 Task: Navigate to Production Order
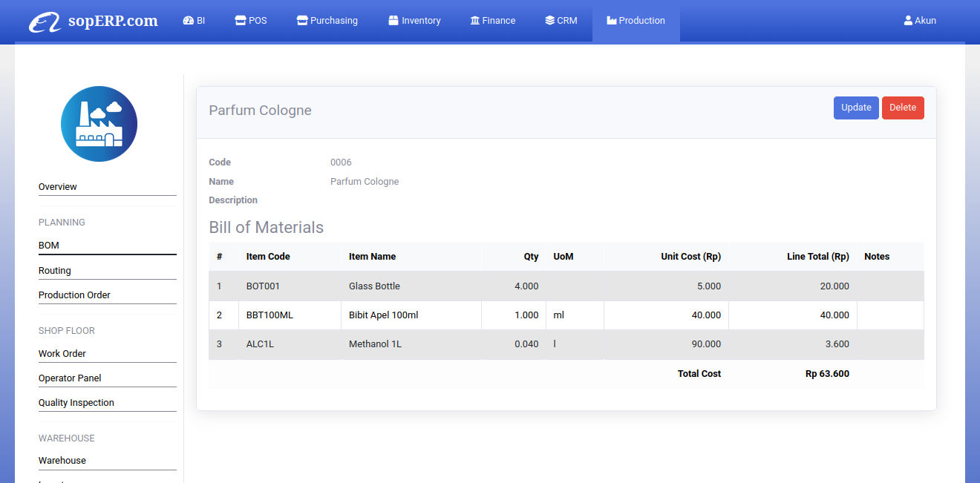click(x=74, y=295)
